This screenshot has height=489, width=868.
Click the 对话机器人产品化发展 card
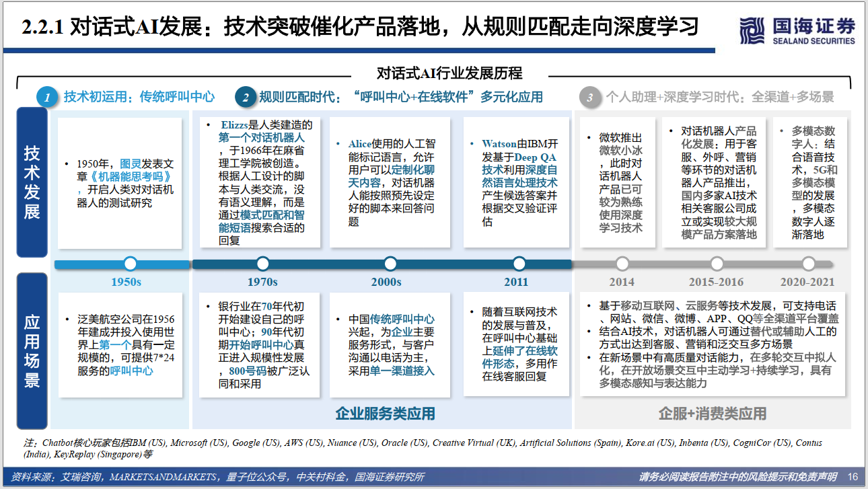[716, 183]
